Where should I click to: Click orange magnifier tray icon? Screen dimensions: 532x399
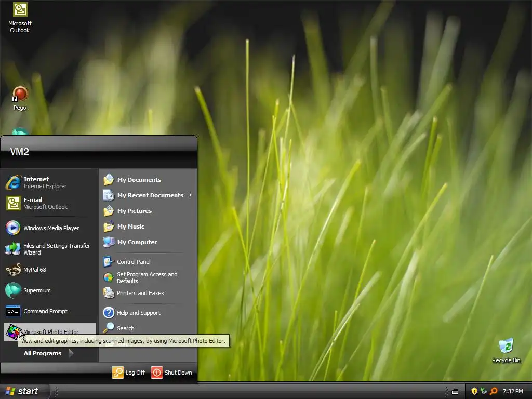[494, 391]
